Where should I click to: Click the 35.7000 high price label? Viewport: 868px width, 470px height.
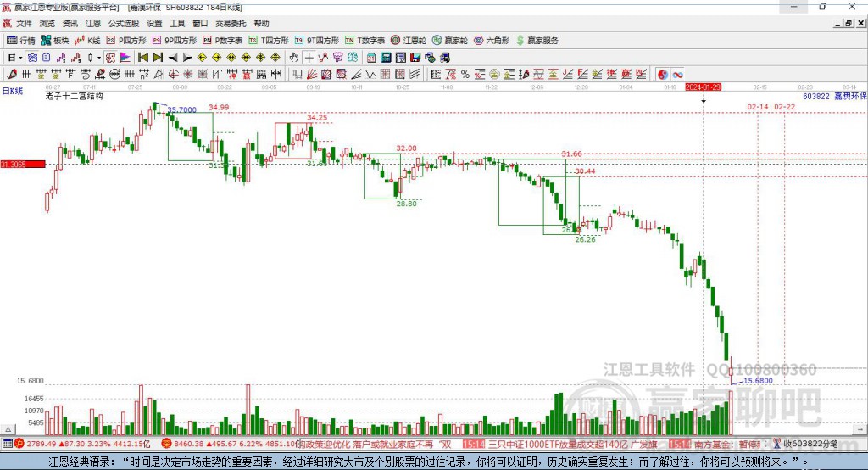pyautogui.click(x=181, y=109)
